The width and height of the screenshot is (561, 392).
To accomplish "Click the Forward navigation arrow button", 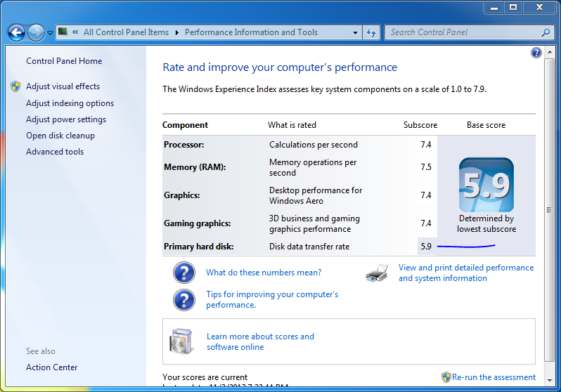I will pyautogui.click(x=36, y=33).
